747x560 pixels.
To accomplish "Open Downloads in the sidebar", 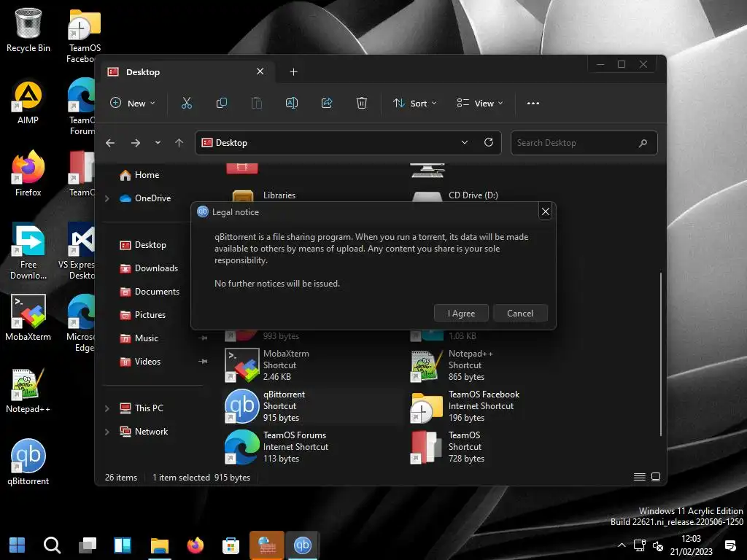I will [x=149, y=268].
